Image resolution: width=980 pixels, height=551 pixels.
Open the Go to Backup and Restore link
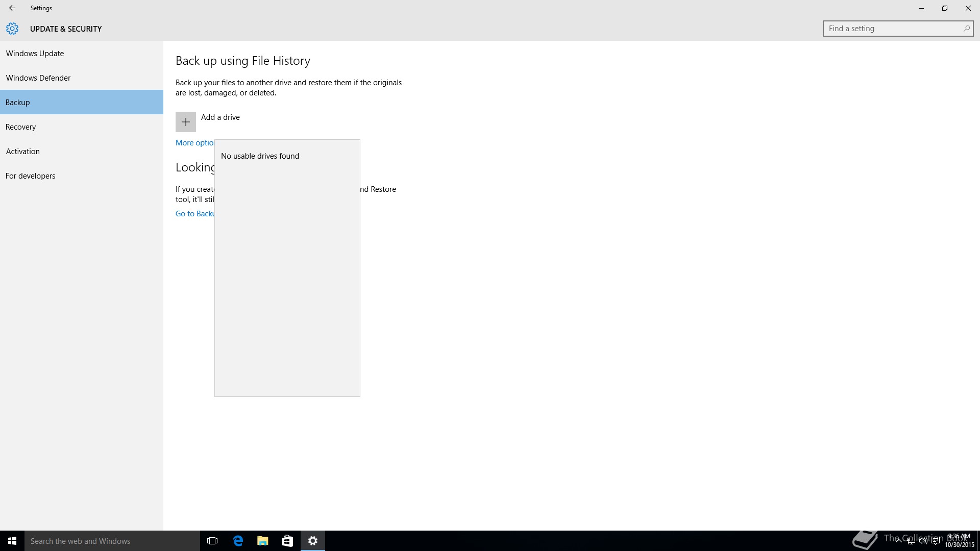pos(195,214)
